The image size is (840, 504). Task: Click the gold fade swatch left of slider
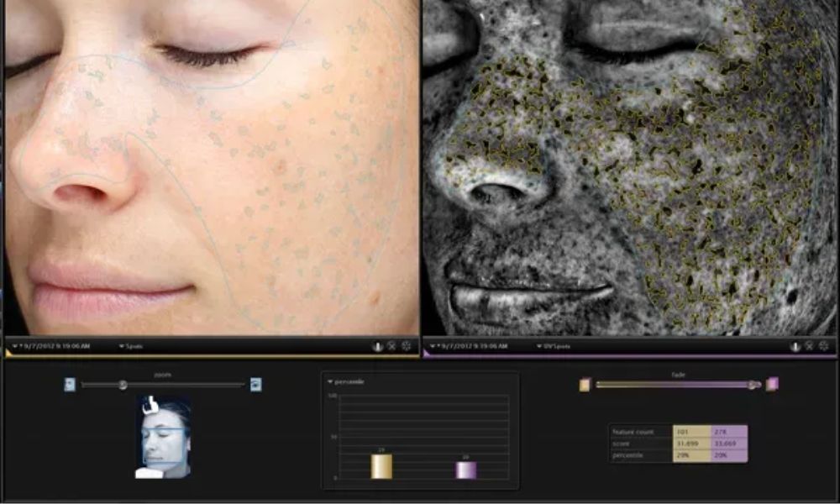click(585, 385)
